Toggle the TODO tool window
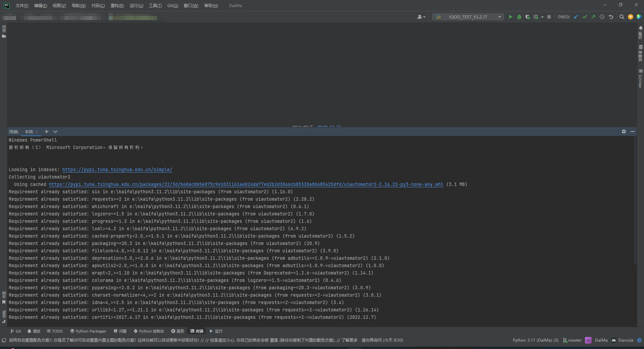The height and width of the screenshot is (349, 644). 54,331
